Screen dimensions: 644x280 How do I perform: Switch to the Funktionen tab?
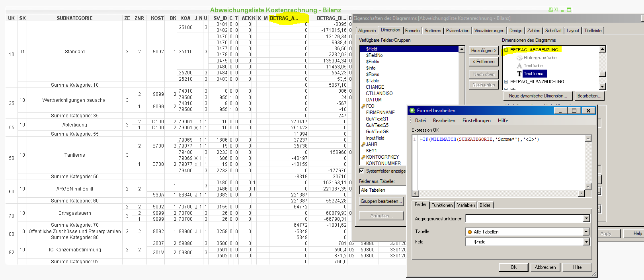[x=442, y=205]
